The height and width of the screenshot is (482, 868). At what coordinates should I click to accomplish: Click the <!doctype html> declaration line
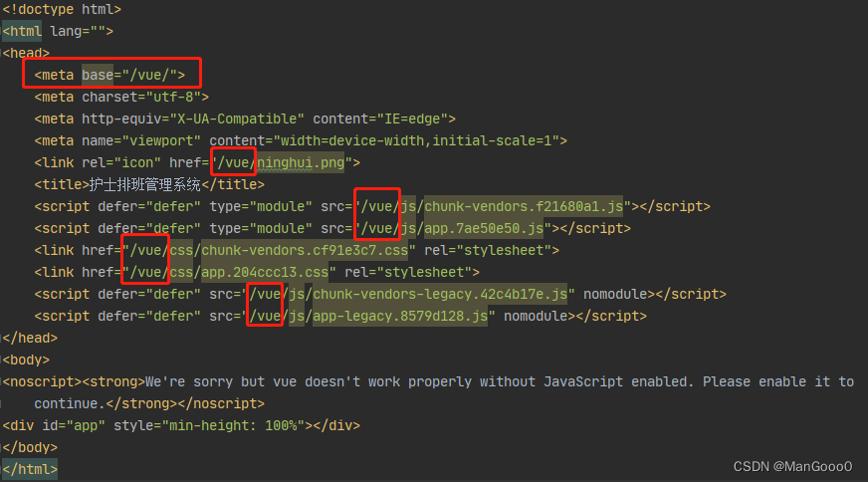tap(62, 9)
